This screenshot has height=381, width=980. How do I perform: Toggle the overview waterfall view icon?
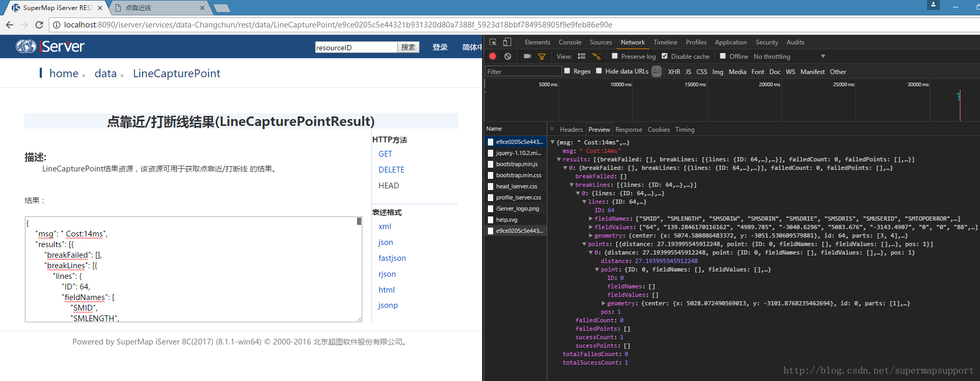coord(596,56)
